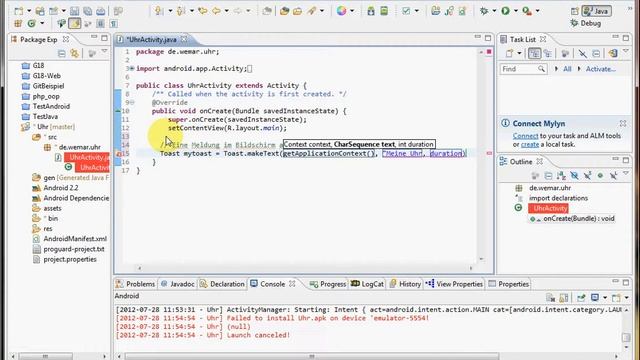Close the Connect Mylyn notice

click(623, 123)
